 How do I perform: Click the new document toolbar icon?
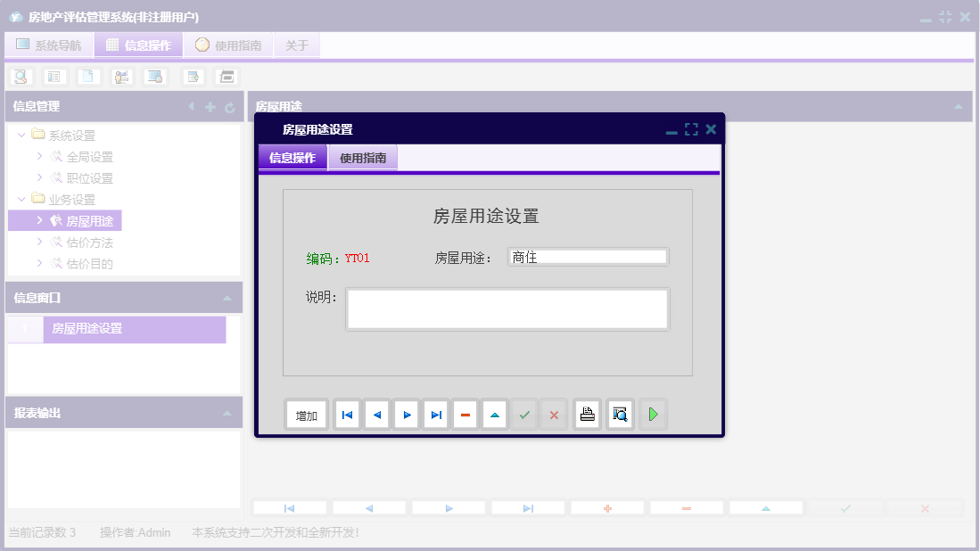[87, 76]
